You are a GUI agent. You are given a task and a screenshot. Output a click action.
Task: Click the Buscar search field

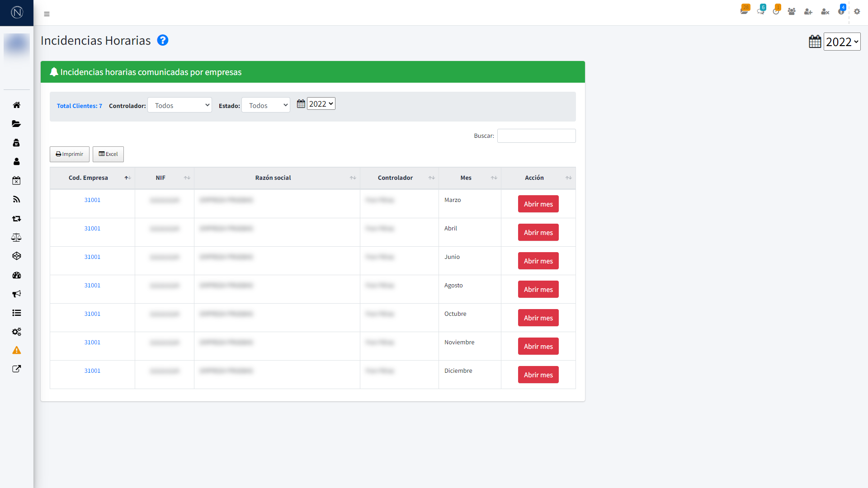point(536,136)
